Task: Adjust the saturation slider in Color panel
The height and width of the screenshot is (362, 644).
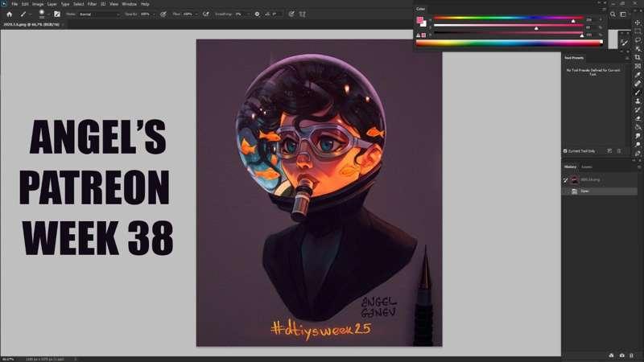Action: tap(509, 27)
